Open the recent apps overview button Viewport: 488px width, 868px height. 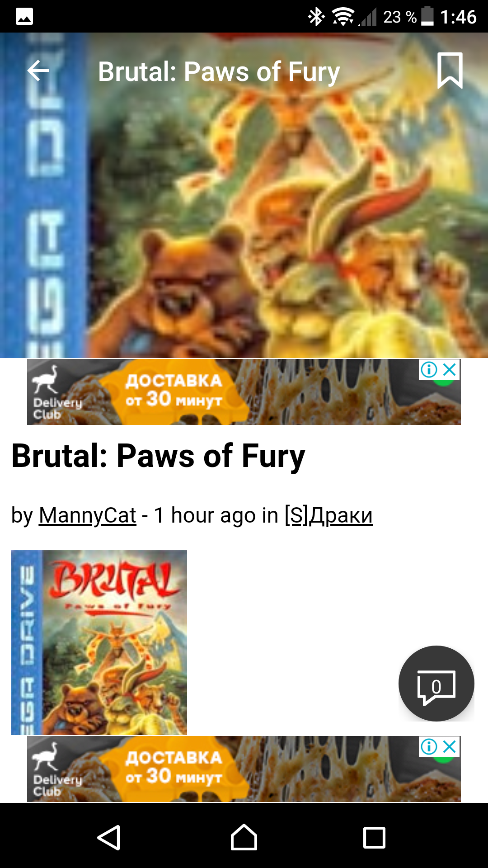pyautogui.click(x=375, y=837)
